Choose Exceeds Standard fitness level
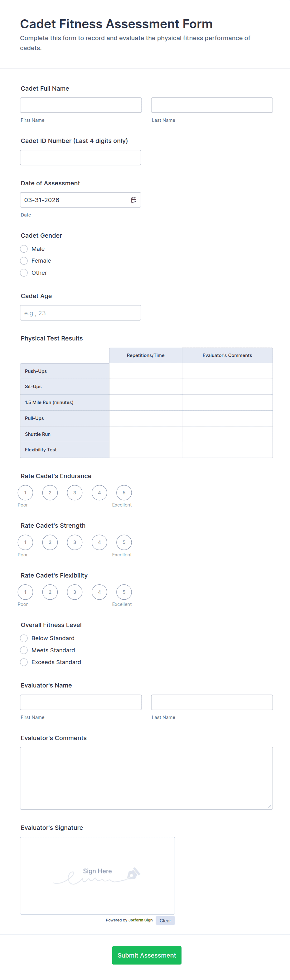Screen dimensions: 290x980 [24, 662]
